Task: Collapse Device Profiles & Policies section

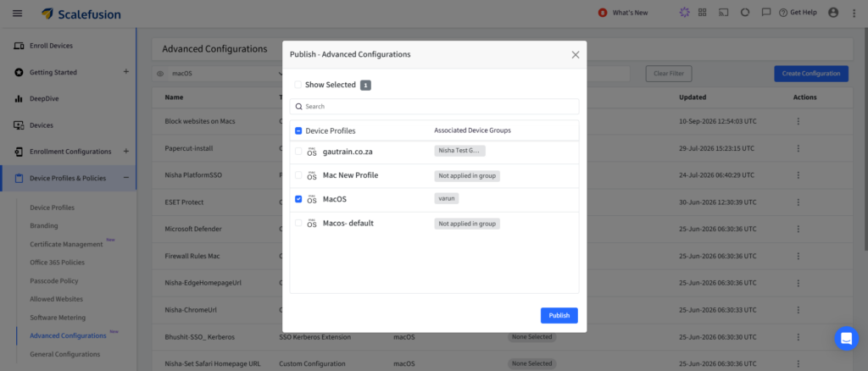Action: pos(125,178)
